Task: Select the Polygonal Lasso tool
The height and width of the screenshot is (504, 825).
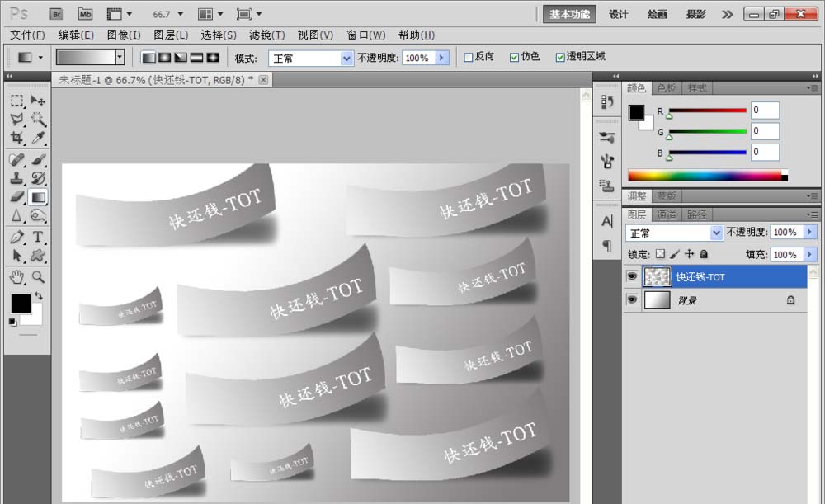Action: 17,120
